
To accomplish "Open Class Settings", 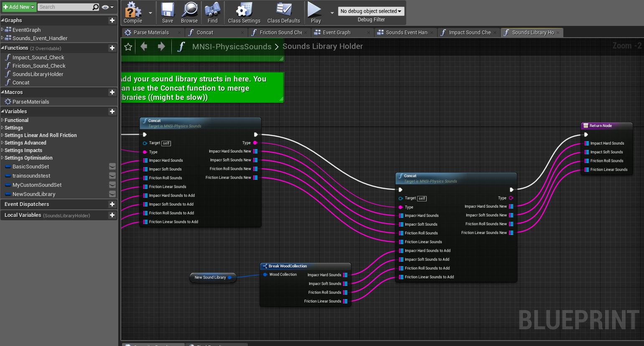I will pos(244,12).
